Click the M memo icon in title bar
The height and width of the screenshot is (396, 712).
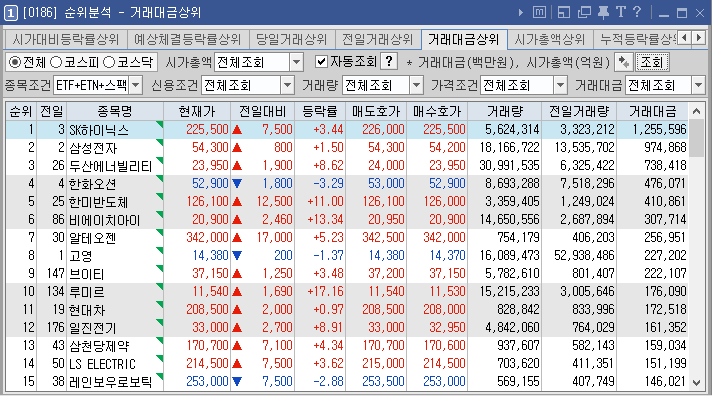(539, 13)
